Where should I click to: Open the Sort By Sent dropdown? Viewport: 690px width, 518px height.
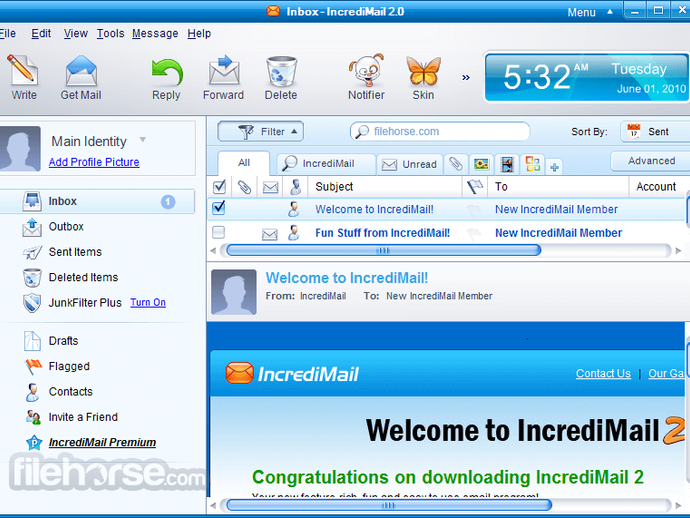(x=655, y=132)
